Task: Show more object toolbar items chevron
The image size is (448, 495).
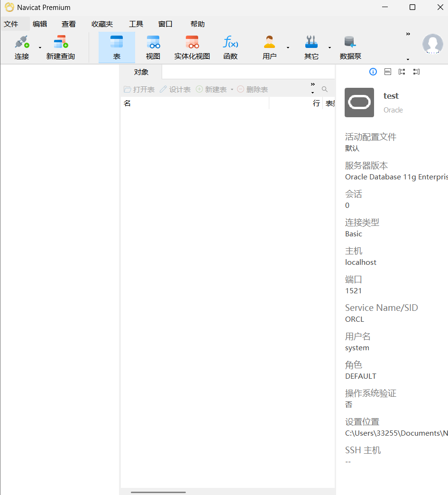Action: click(313, 84)
